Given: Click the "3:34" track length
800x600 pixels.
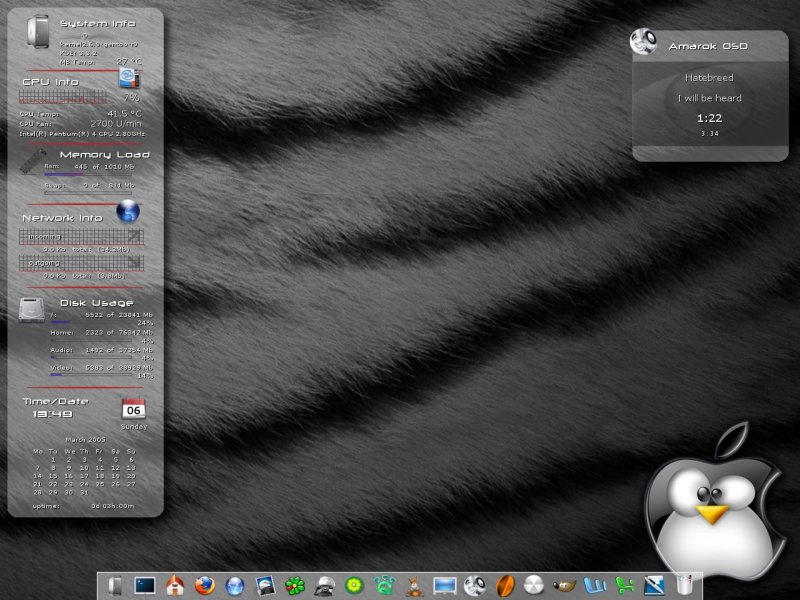Looking at the screenshot, I should pos(709,134).
